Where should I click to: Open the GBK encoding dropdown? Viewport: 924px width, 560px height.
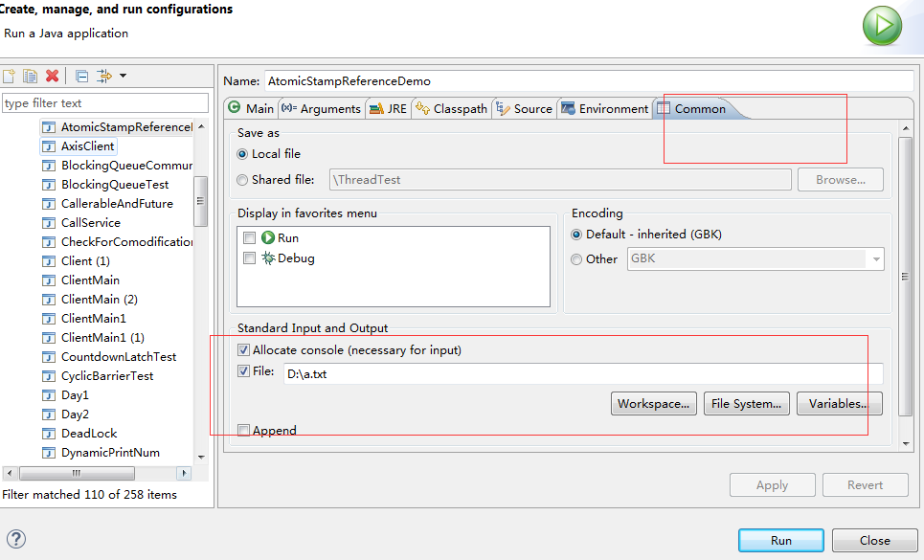(876, 259)
